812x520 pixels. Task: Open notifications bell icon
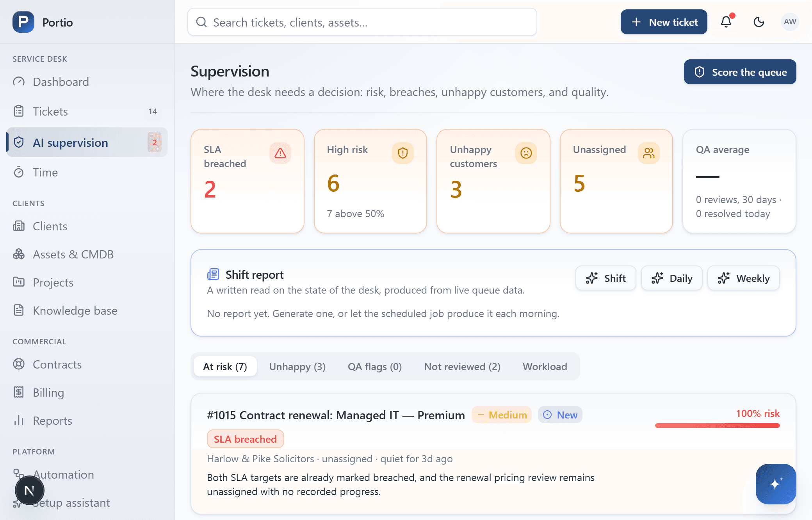(726, 22)
